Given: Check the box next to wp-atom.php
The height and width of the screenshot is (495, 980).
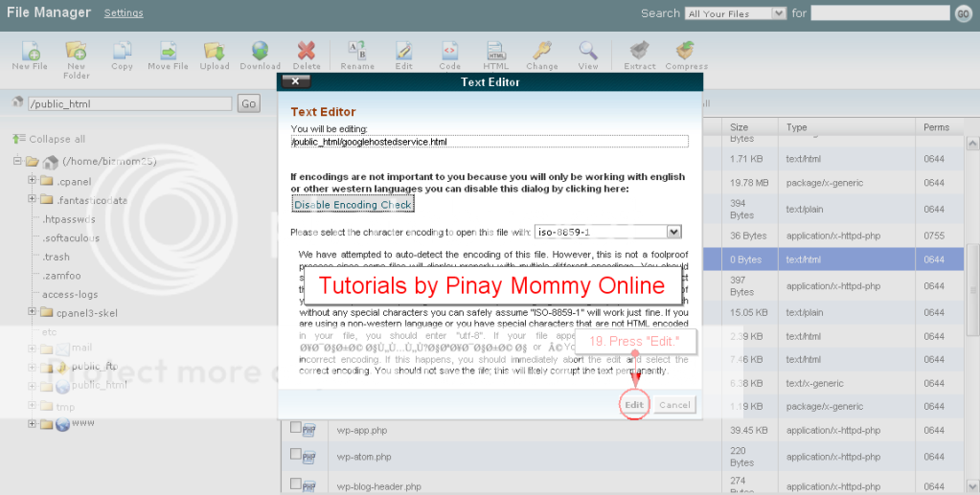Looking at the screenshot, I should pyautogui.click(x=296, y=456).
